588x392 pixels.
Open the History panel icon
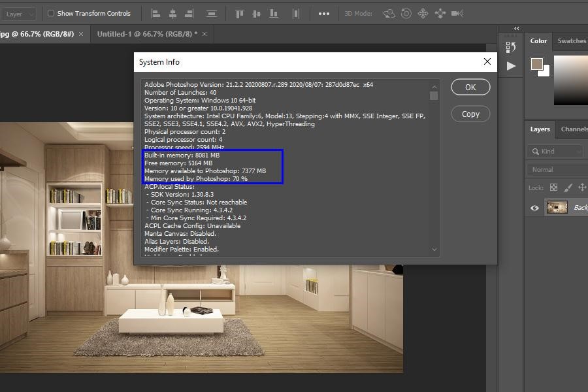tap(511, 46)
